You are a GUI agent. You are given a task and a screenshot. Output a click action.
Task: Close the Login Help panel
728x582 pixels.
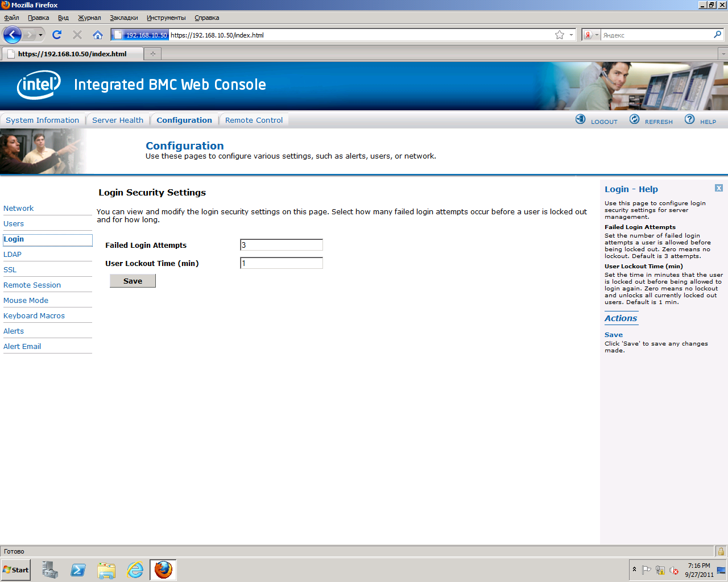[x=719, y=188]
